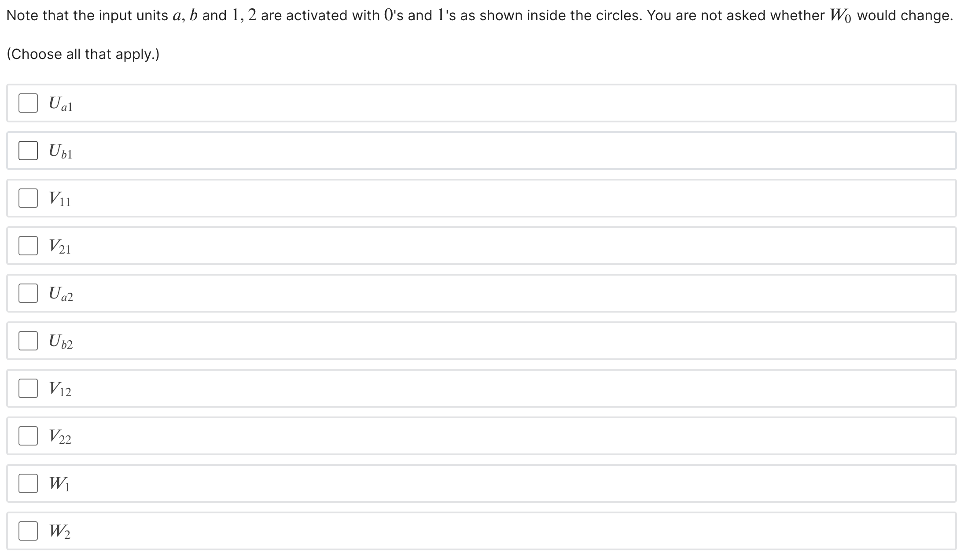Check the W_2 option checkbox

click(28, 531)
